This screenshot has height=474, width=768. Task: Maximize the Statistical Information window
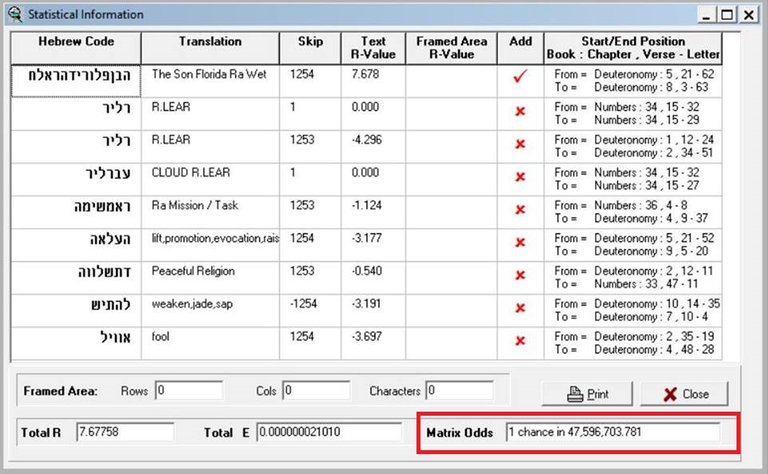click(x=727, y=15)
